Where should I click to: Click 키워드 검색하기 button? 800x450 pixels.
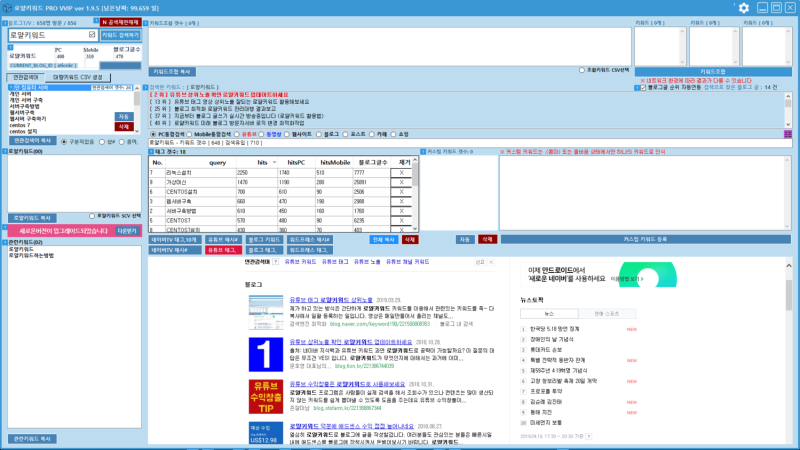(x=120, y=35)
